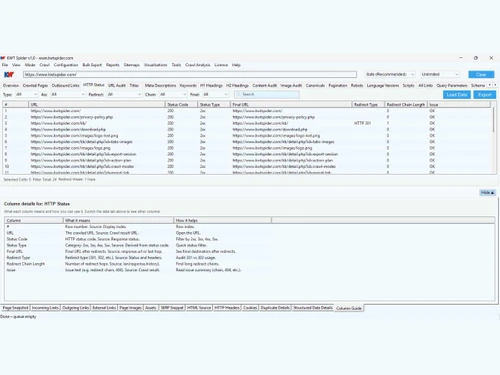The height and width of the screenshot is (375, 500).
Task: Click tab strip scroll-left arrow
Action: pyautogui.click(x=490, y=85)
